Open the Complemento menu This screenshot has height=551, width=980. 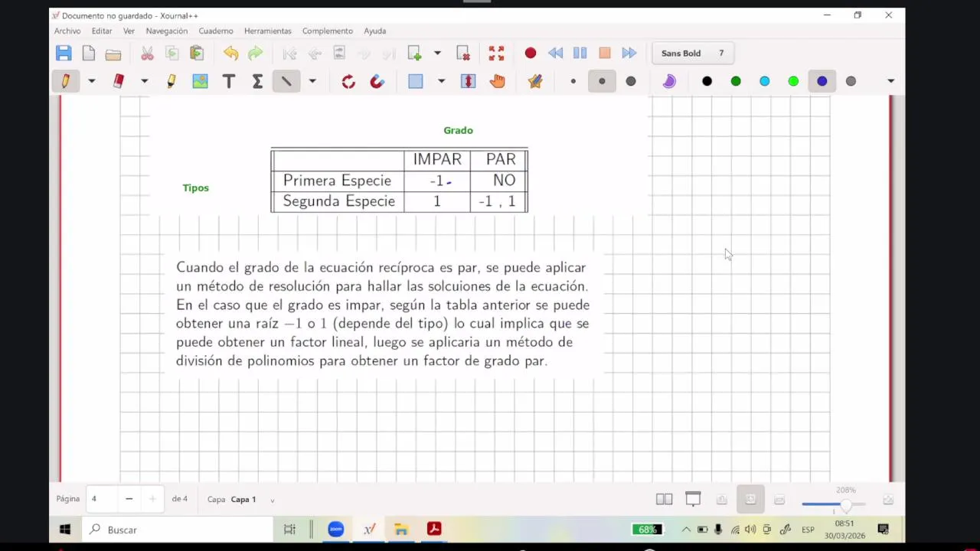click(328, 31)
